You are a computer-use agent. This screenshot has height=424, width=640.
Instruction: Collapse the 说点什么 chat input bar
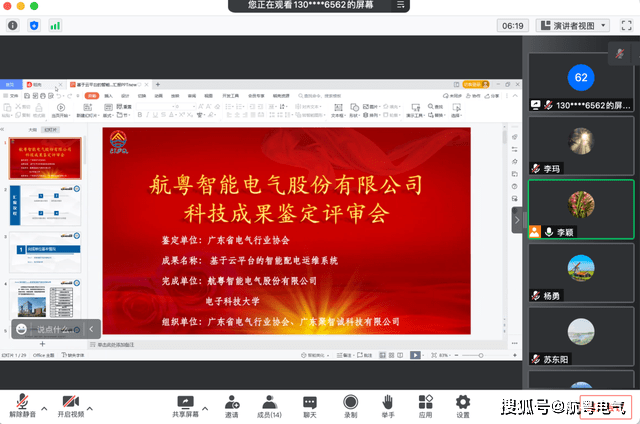[91, 329]
